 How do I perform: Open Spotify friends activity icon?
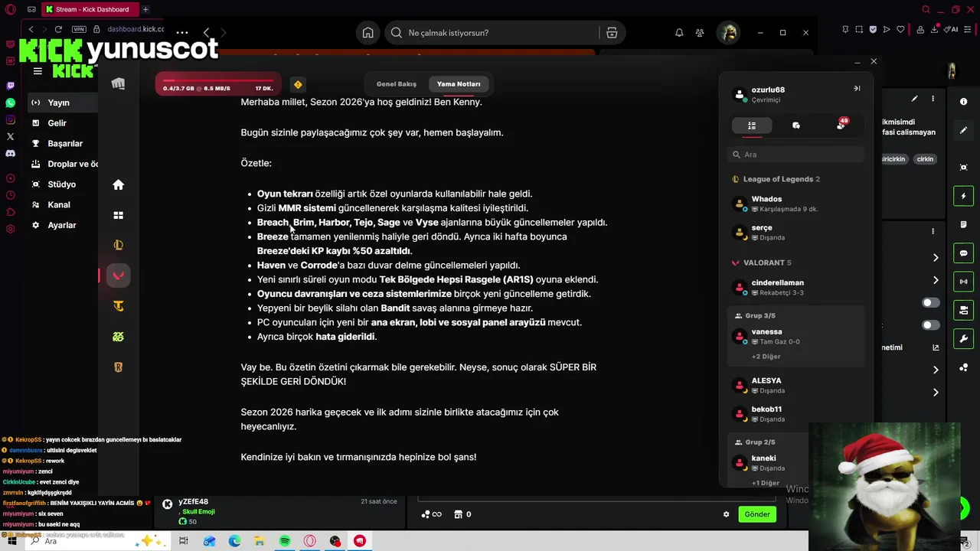pos(700,33)
